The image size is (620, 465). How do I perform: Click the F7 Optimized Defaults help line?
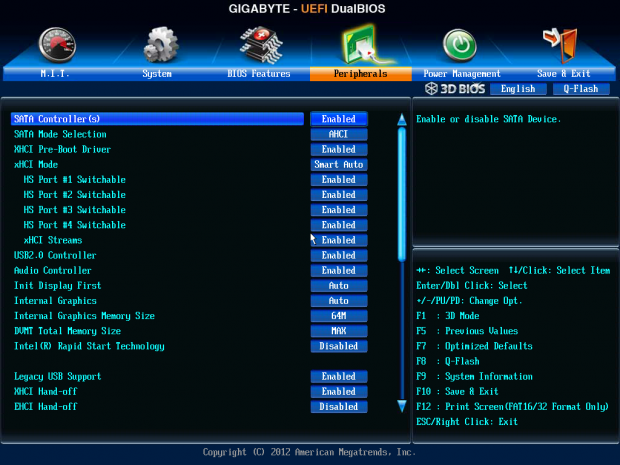point(474,346)
